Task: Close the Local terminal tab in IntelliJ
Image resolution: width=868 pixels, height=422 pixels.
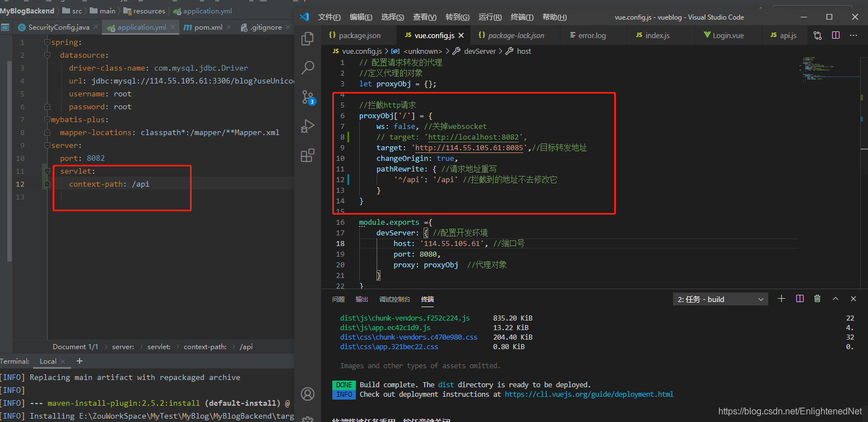Action: pyautogui.click(x=63, y=361)
